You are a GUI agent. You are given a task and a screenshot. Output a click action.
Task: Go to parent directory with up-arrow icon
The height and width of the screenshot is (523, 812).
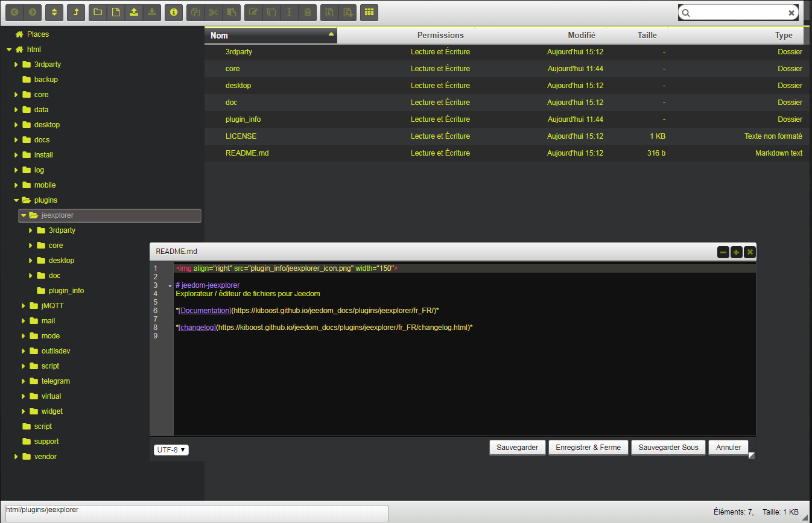click(x=76, y=12)
